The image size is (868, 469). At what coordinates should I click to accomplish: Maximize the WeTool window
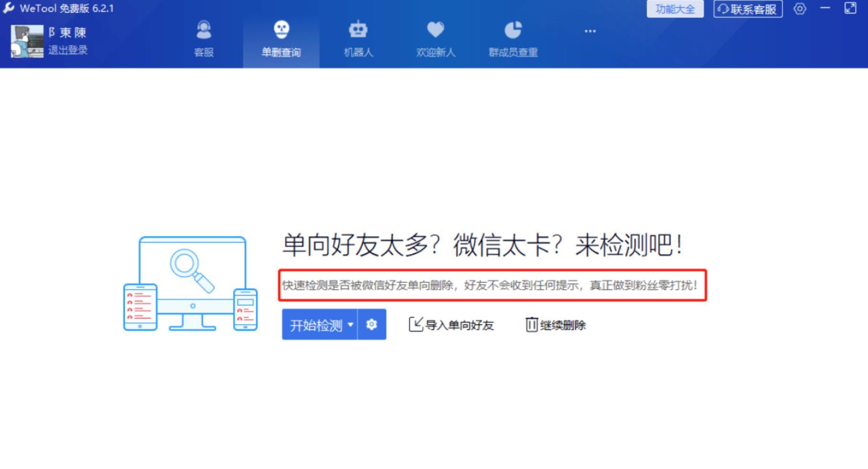click(x=850, y=8)
